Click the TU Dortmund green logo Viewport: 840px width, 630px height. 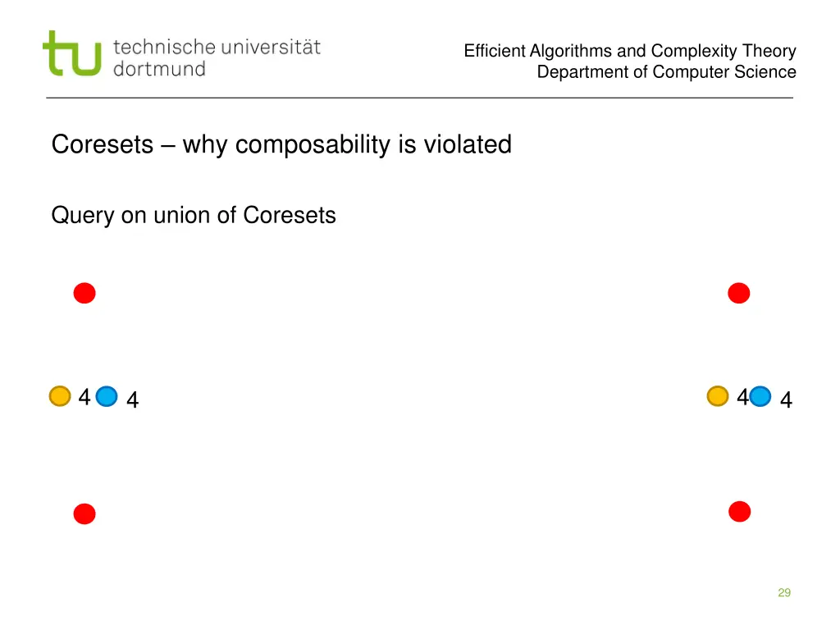(72, 53)
